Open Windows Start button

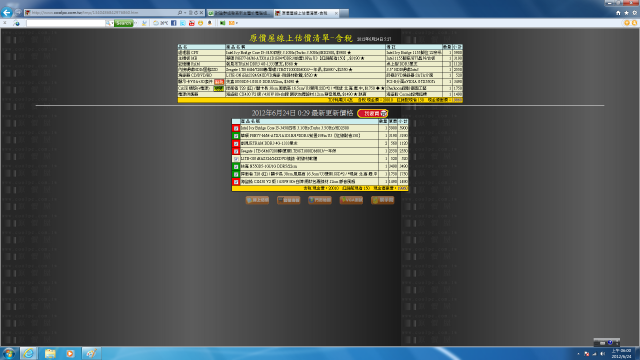9,353
